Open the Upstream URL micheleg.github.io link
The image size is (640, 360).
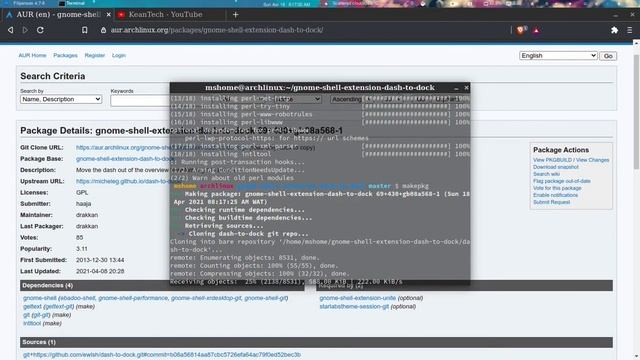tap(124, 181)
